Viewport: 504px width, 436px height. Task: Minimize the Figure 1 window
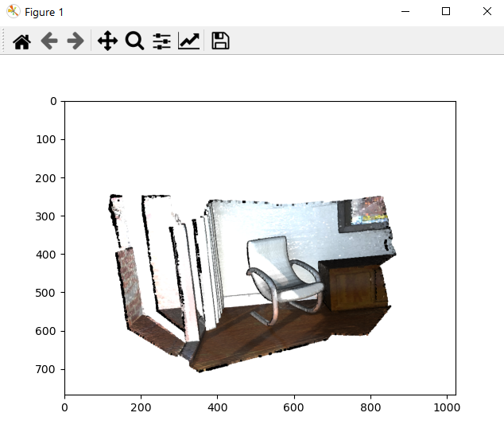click(x=405, y=12)
